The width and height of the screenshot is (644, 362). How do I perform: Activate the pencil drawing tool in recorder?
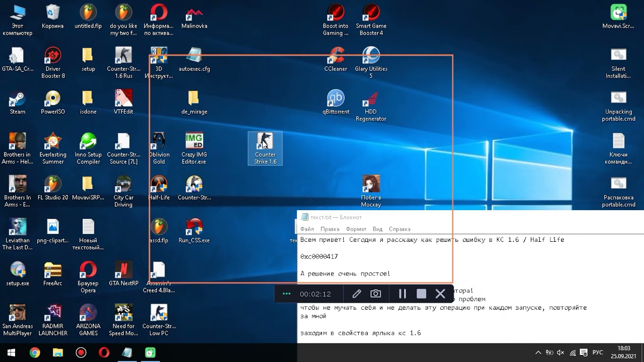(357, 294)
